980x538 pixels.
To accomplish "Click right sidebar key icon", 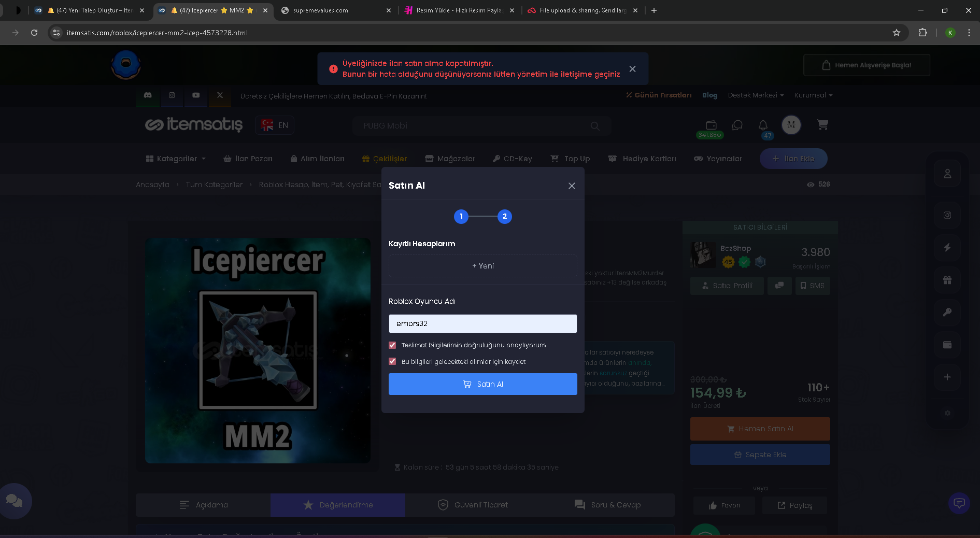I will coord(947,312).
